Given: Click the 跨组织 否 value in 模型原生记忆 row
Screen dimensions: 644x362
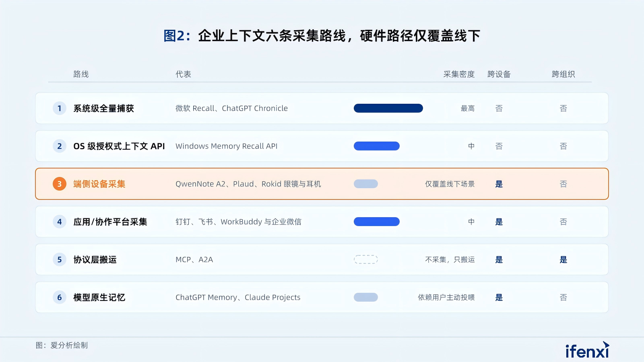Looking at the screenshot, I should (x=563, y=297).
